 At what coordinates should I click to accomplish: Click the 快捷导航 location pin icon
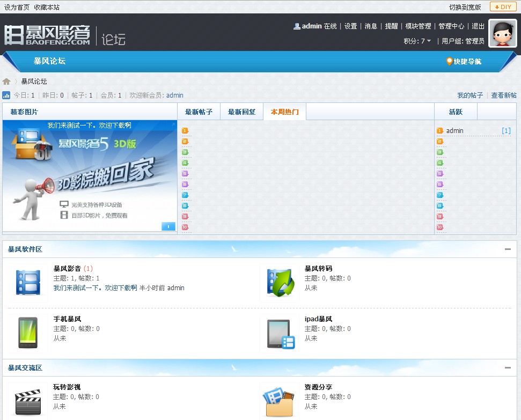(449, 61)
